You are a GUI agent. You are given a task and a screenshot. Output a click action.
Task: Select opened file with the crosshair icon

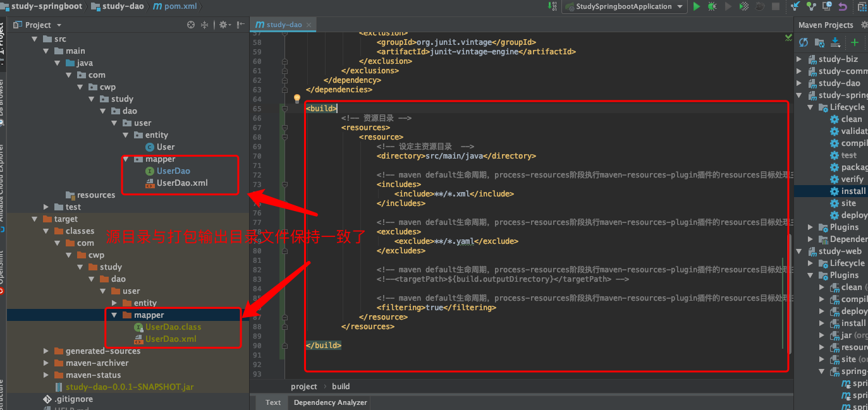click(191, 25)
